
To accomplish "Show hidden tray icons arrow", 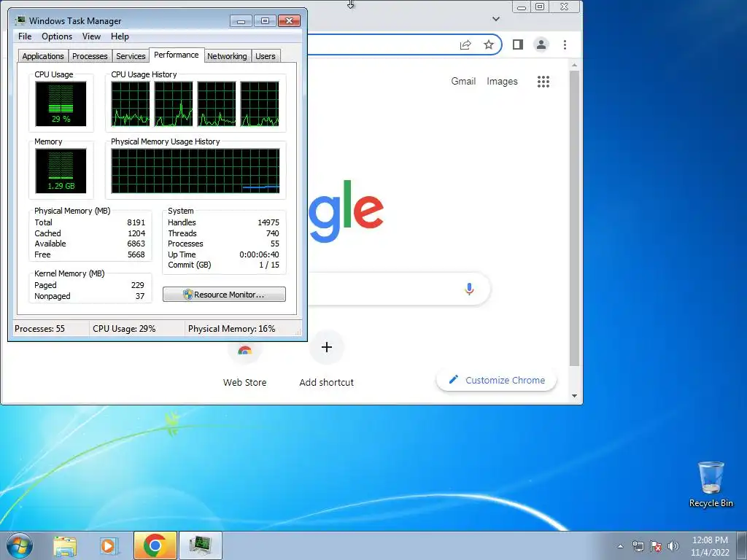I will [620, 546].
